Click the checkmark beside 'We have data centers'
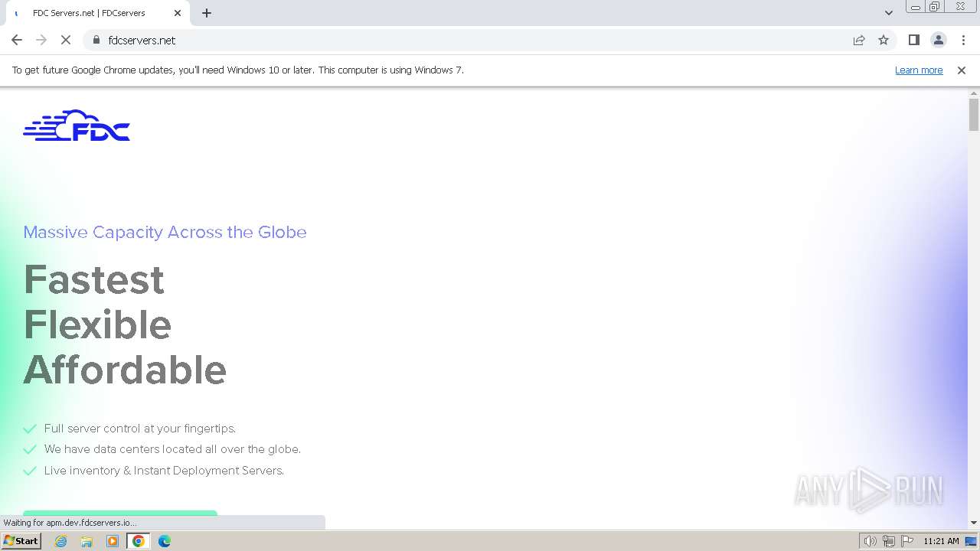 pos(30,449)
